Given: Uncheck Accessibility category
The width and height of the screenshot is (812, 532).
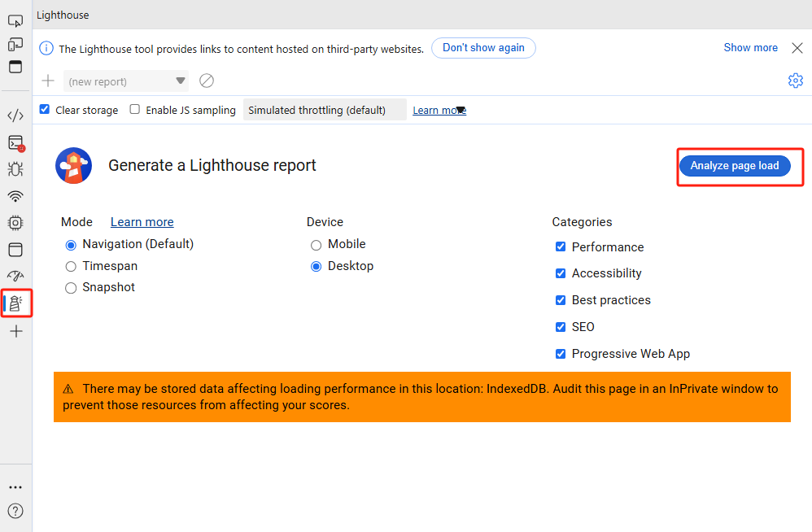Looking at the screenshot, I should [x=561, y=273].
